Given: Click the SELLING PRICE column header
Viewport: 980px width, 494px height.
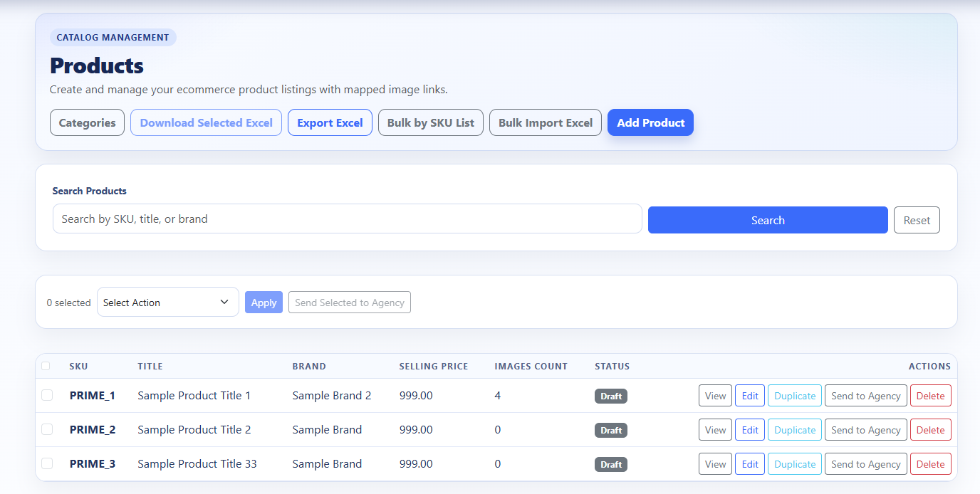Looking at the screenshot, I should [434, 367].
